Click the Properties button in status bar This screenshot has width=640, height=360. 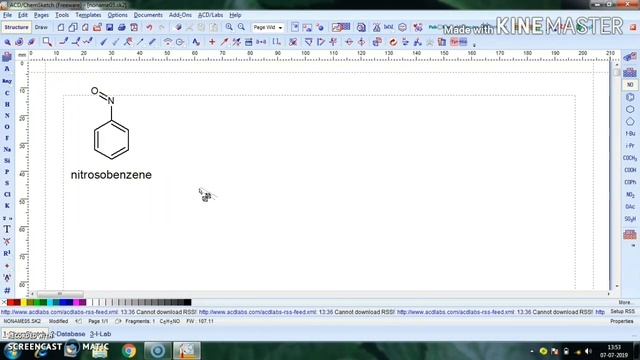click(622, 321)
